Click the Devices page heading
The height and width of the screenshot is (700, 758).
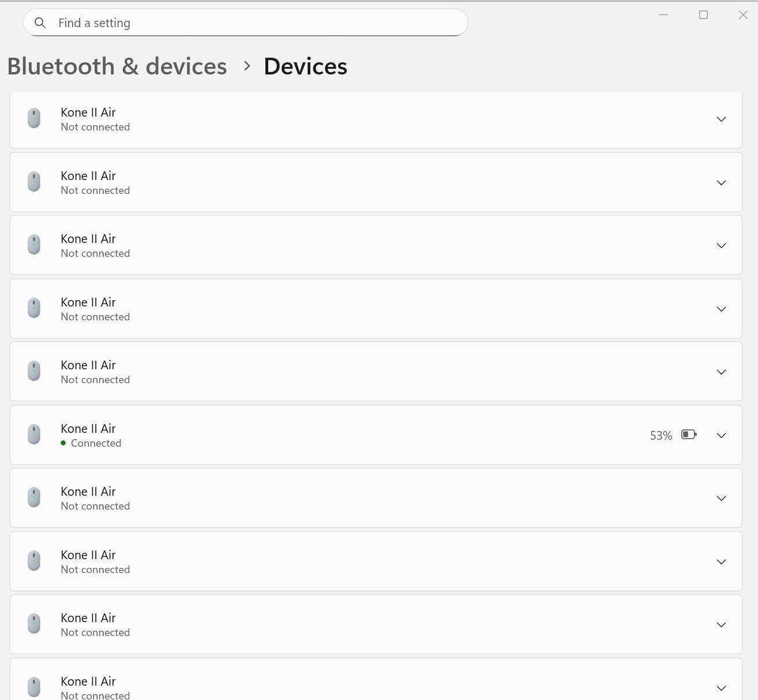(x=305, y=66)
